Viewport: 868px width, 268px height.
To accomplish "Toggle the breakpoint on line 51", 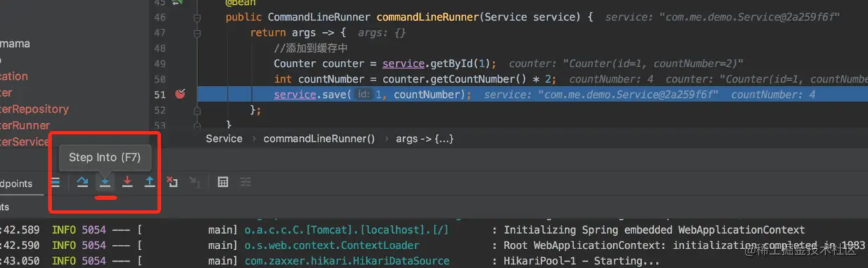I will pyautogui.click(x=180, y=94).
